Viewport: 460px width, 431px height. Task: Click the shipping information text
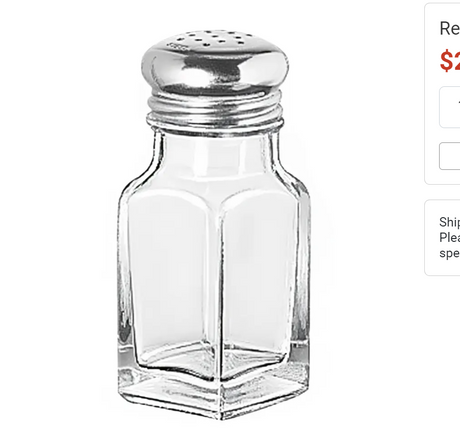[x=450, y=237]
